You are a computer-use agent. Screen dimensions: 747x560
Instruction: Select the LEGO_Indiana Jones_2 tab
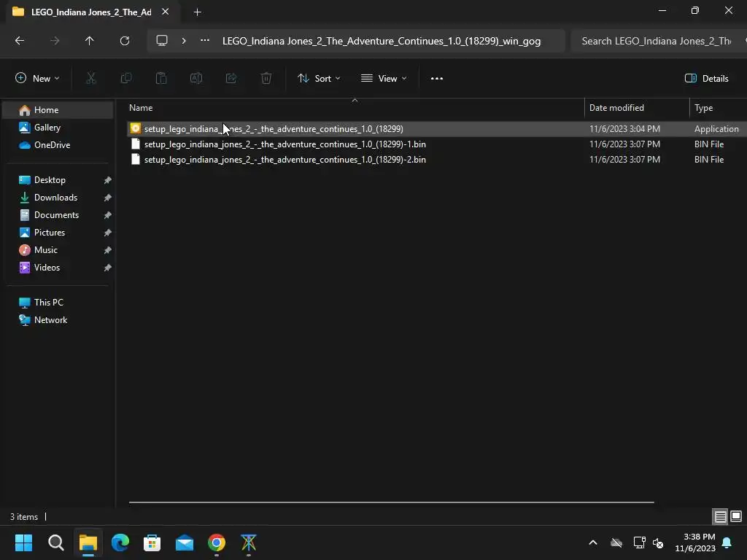coord(91,12)
